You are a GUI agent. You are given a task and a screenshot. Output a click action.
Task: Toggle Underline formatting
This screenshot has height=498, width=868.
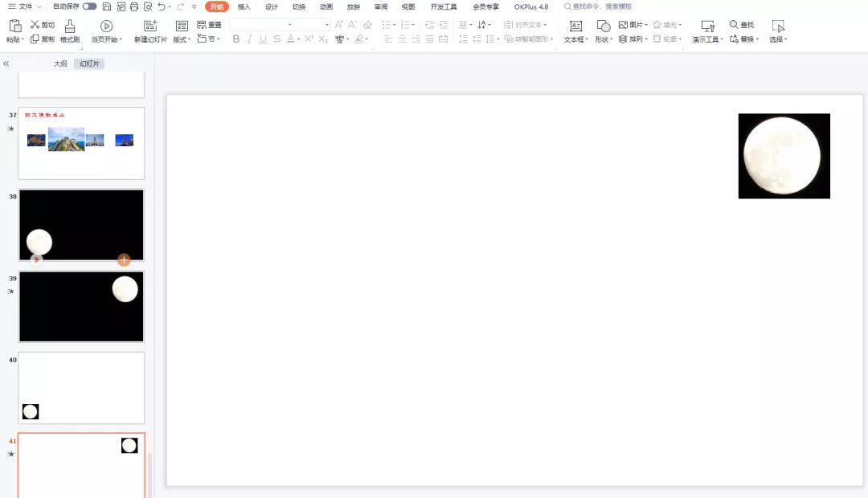pos(263,39)
